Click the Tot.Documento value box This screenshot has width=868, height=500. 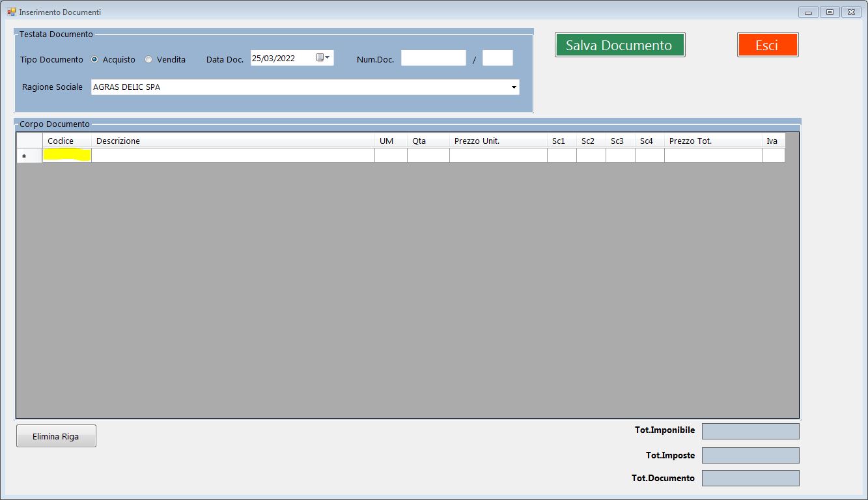750,478
